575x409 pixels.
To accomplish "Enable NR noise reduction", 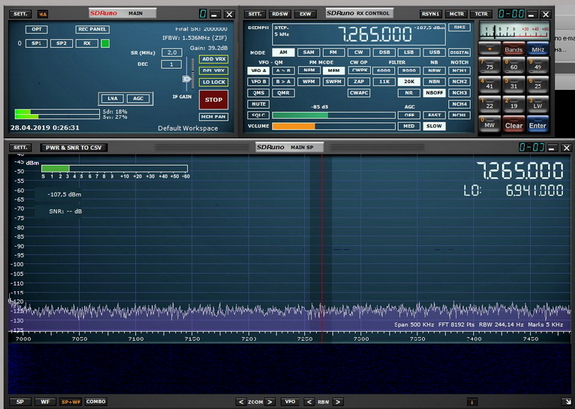I will pos(409,93).
